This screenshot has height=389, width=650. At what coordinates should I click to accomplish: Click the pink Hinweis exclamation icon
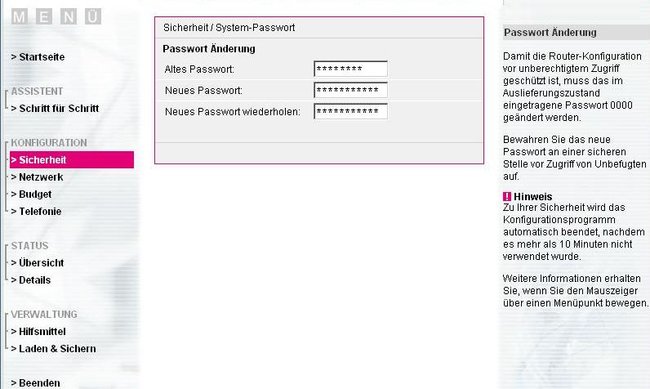click(507, 197)
